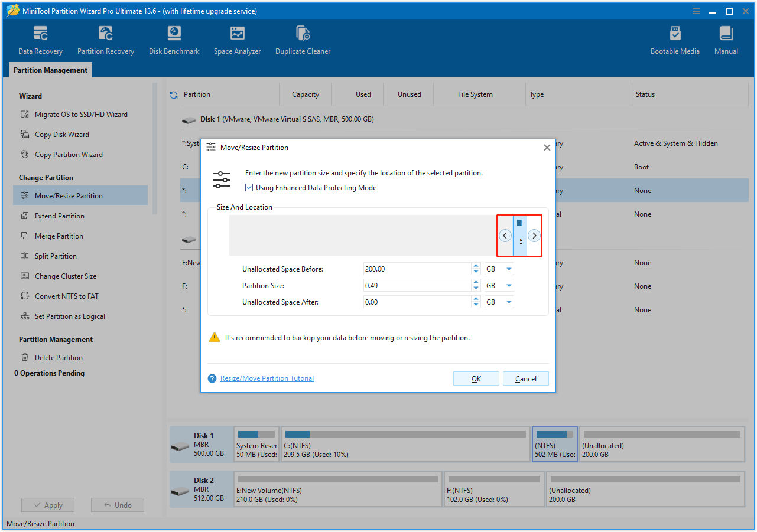Click the File System column header
Screen dimensions: 757x532
(475, 94)
